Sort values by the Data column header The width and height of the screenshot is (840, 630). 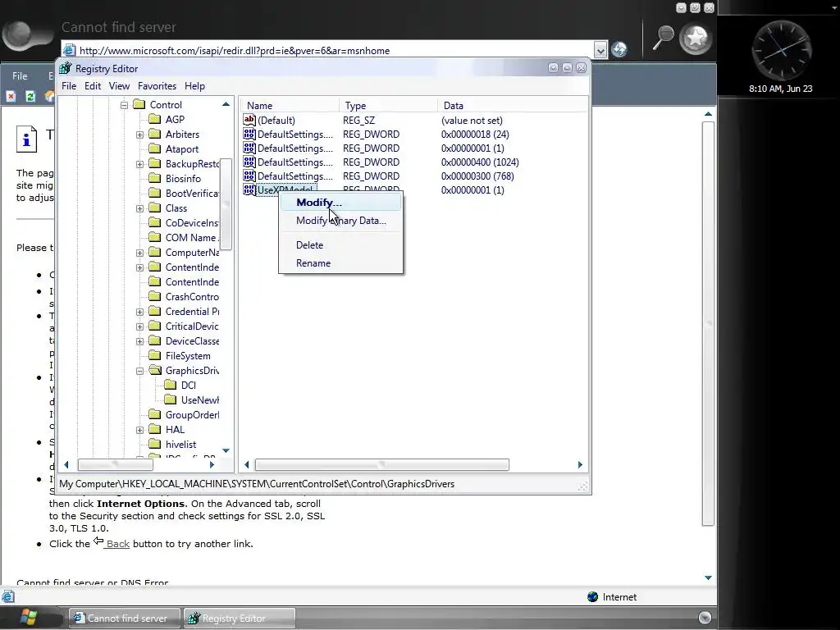(x=513, y=106)
